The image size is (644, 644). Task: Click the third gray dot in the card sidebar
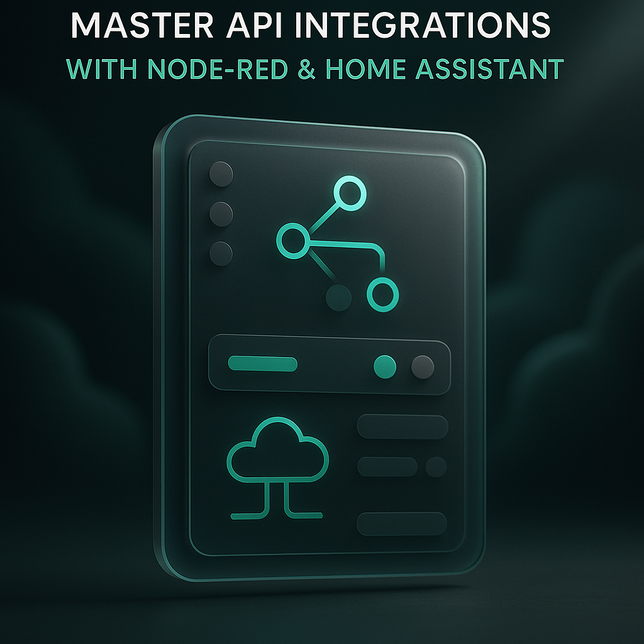[x=221, y=253]
